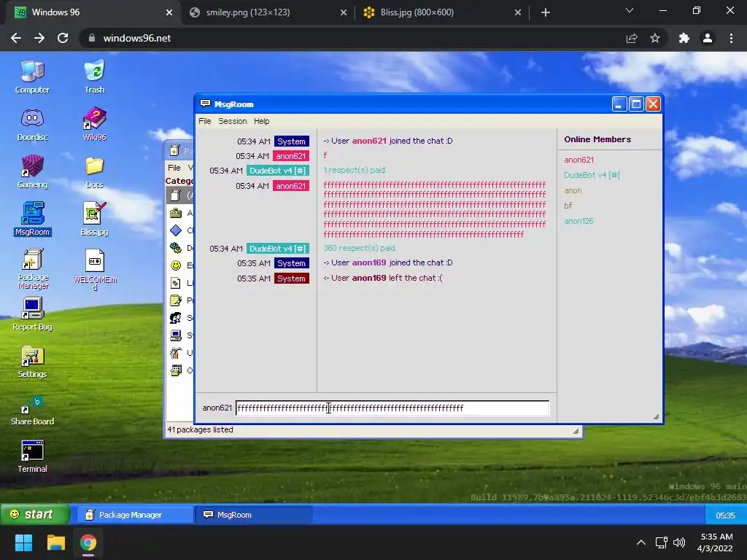Click the 1 respect(s) paid message
Screen dimensions: 747x560
(x=355, y=170)
